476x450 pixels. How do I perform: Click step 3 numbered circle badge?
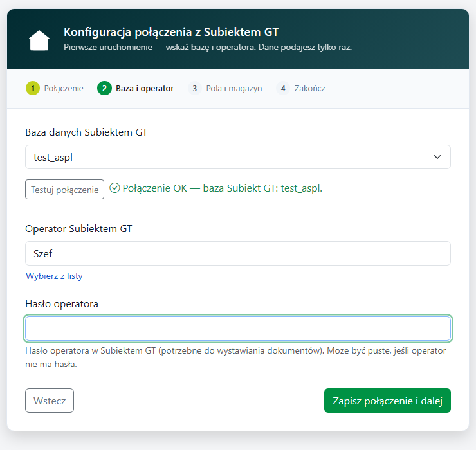[x=195, y=88]
